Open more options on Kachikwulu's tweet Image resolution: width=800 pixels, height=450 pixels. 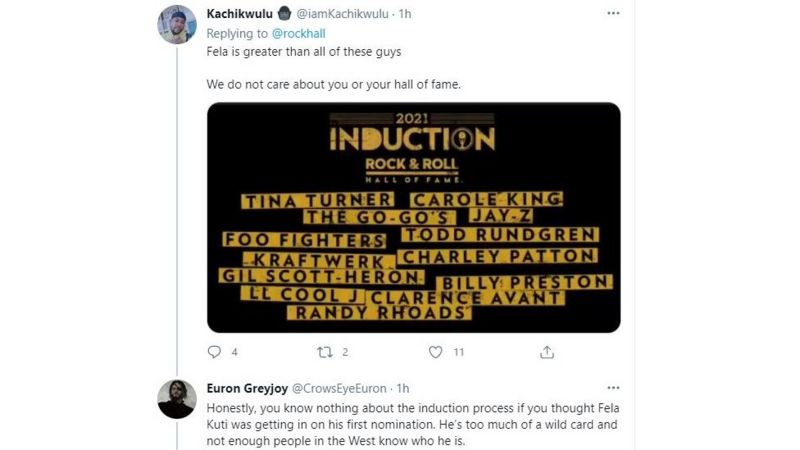point(612,14)
